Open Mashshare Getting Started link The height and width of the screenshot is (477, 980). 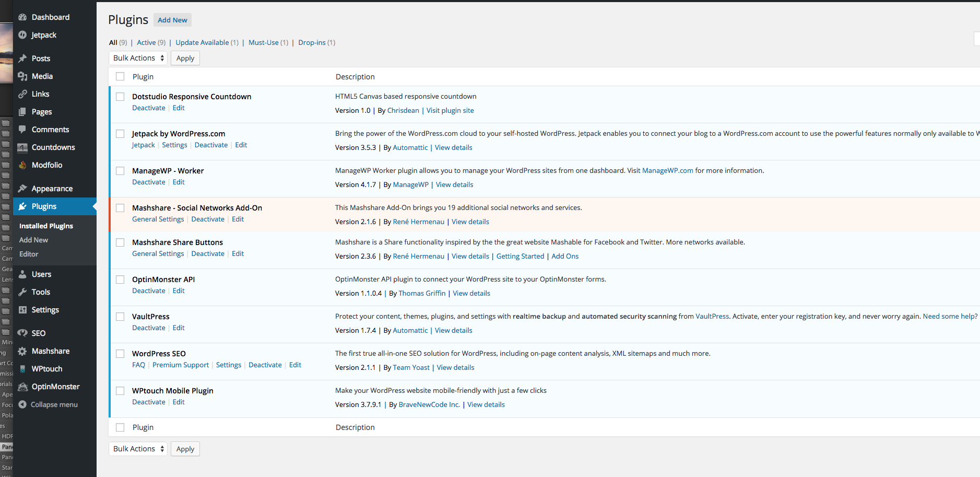click(520, 256)
